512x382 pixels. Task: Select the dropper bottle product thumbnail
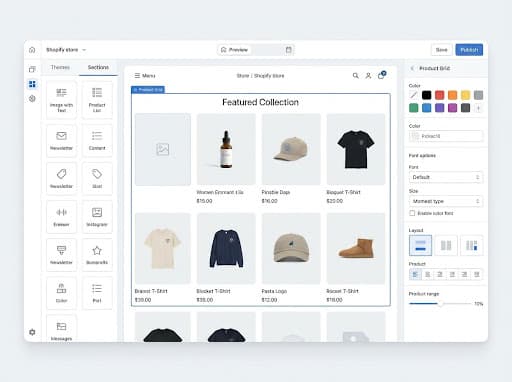226,149
